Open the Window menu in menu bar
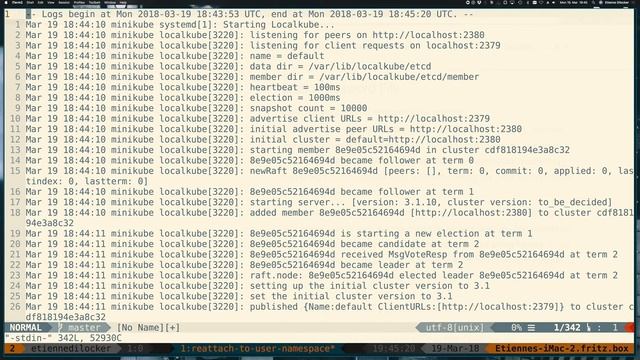Image resolution: width=640 pixels, height=360 pixels. (x=110, y=2)
